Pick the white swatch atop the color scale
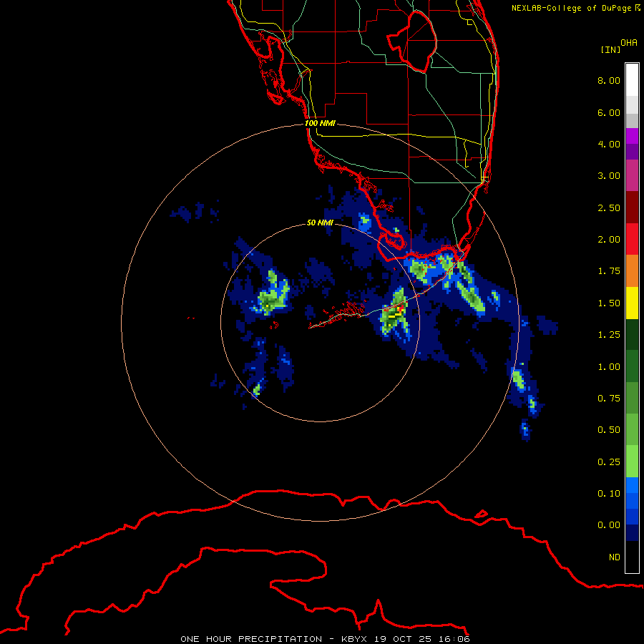The image size is (644, 644). tap(632, 80)
